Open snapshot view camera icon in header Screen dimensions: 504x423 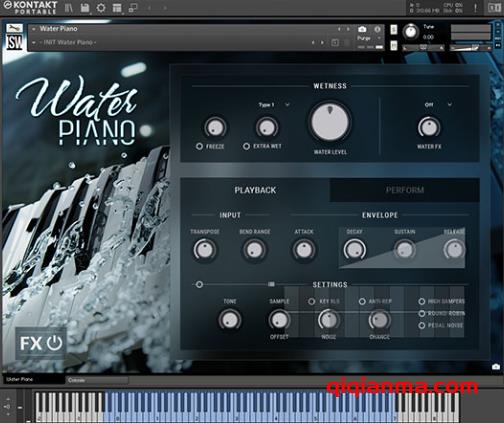(362, 29)
